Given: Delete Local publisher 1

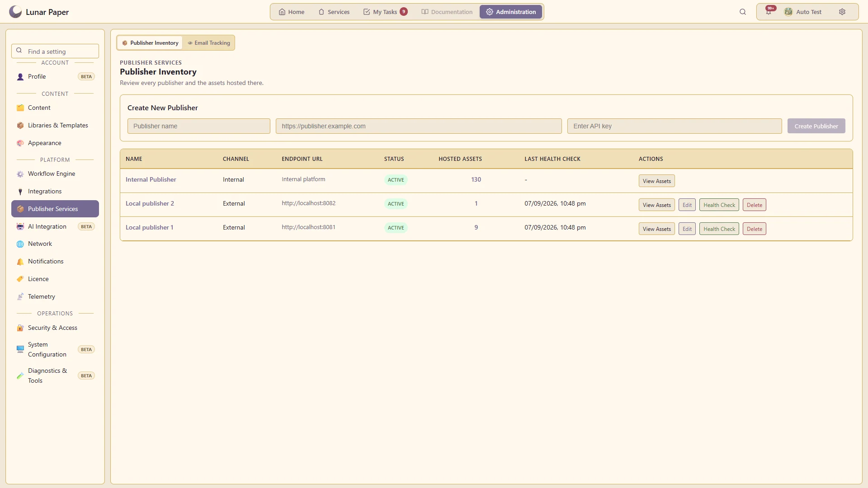Looking at the screenshot, I should tap(754, 229).
